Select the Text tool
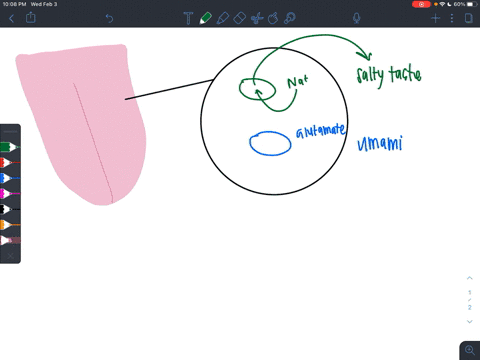This screenshot has width=480, height=360. [x=188, y=18]
